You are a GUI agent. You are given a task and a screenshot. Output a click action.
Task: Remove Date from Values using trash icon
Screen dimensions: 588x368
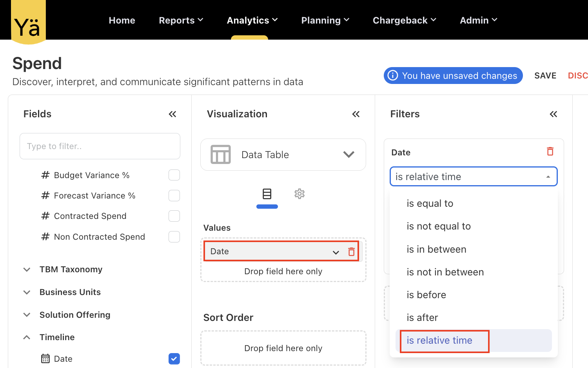(x=351, y=252)
